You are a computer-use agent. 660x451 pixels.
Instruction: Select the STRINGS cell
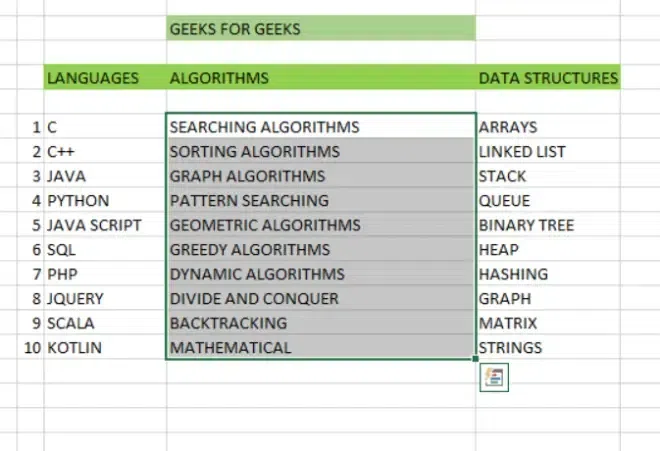coord(511,348)
